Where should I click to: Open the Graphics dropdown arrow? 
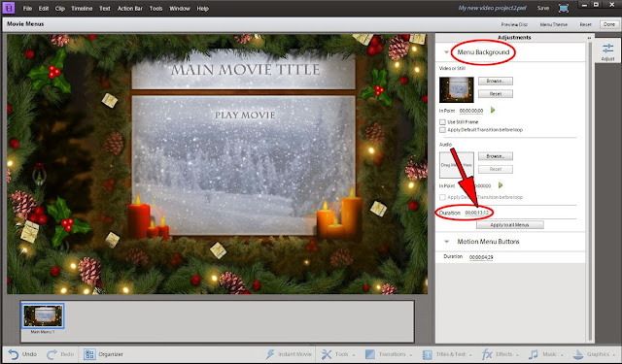click(x=613, y=355)
